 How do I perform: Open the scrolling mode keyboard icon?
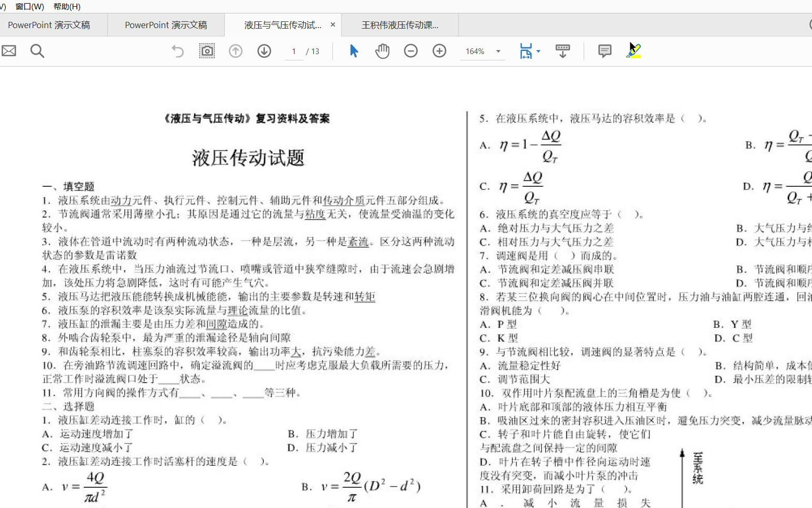(x=563, y=51)
